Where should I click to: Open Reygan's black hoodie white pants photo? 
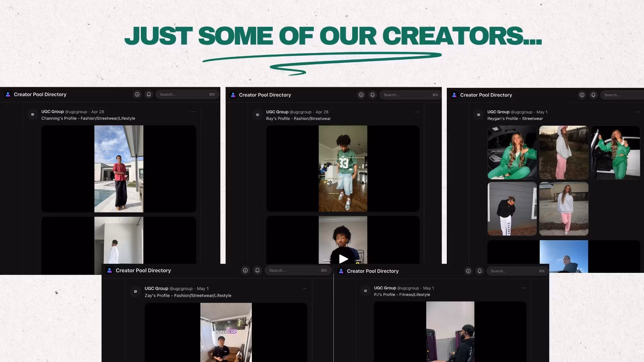tap(512, 209)
